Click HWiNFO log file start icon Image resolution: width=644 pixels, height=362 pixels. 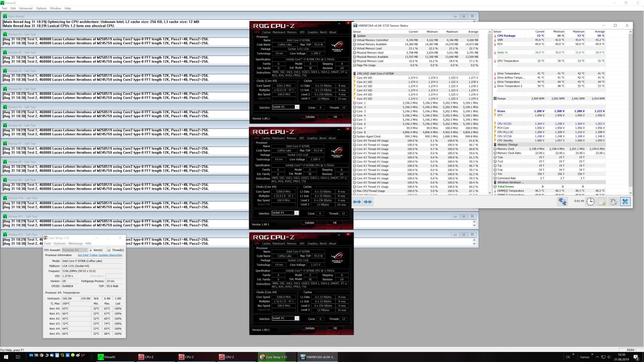[602, 202]
